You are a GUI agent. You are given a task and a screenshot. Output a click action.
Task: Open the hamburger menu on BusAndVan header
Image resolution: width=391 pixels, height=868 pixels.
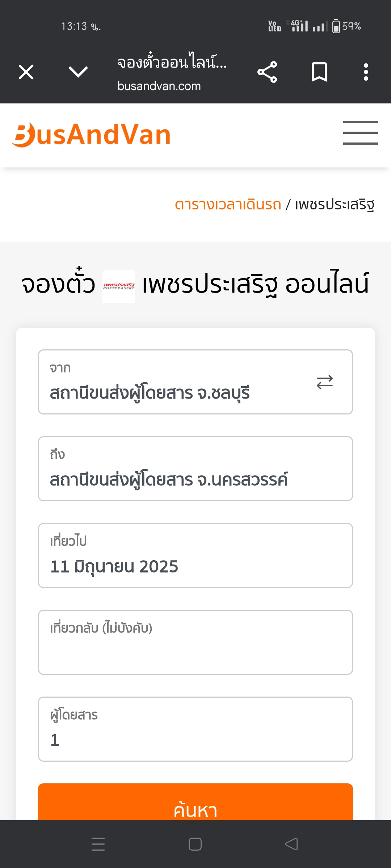361,133
